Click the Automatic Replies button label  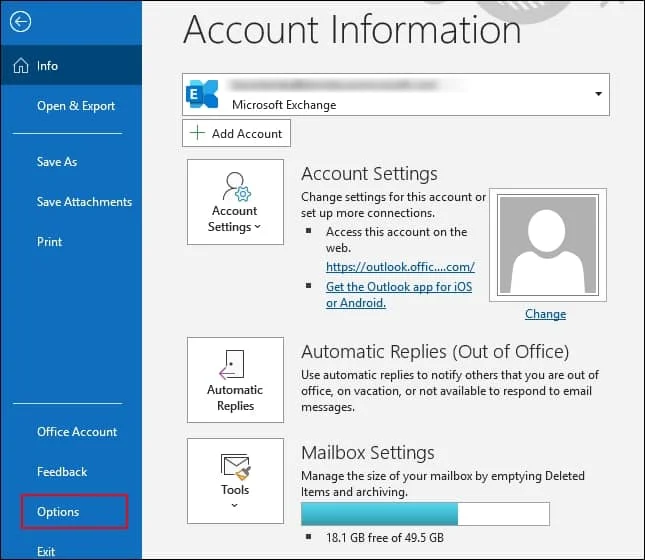click(x=235, y=397)
